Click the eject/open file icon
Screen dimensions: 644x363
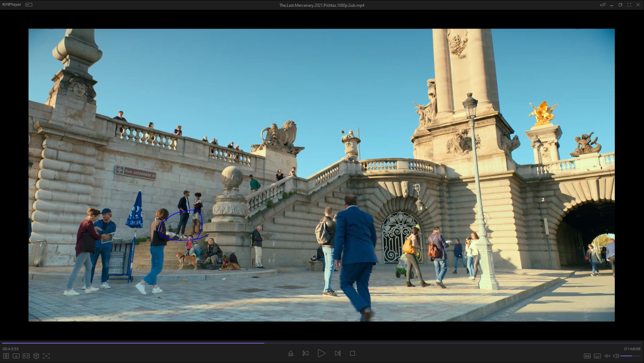coord(291,353)
